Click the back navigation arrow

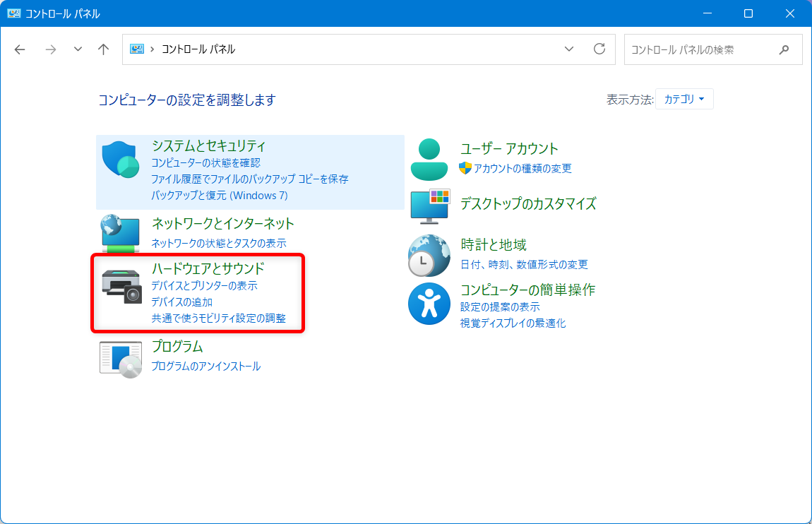click(20, 49)
